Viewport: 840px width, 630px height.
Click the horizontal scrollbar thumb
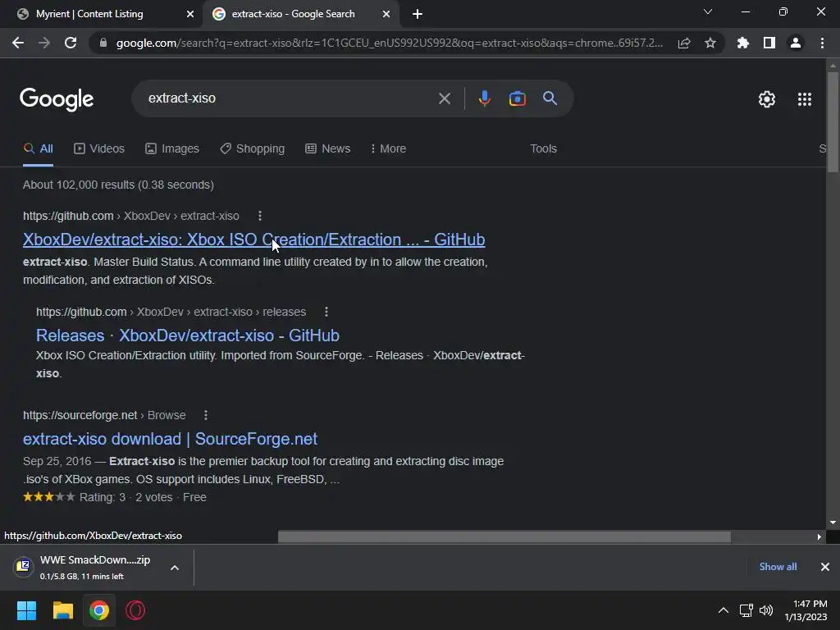pyautogui.click(x=504, y=536)
